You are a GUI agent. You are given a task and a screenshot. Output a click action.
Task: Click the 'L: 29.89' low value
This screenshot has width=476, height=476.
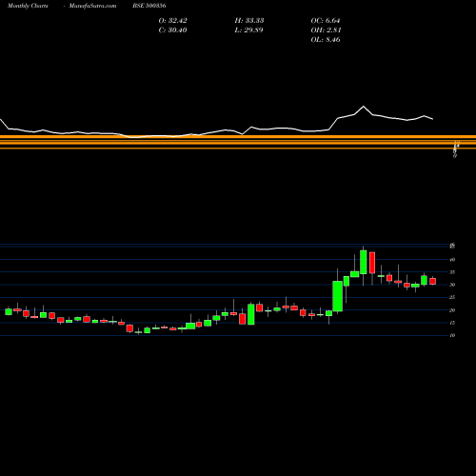point(248,30)
